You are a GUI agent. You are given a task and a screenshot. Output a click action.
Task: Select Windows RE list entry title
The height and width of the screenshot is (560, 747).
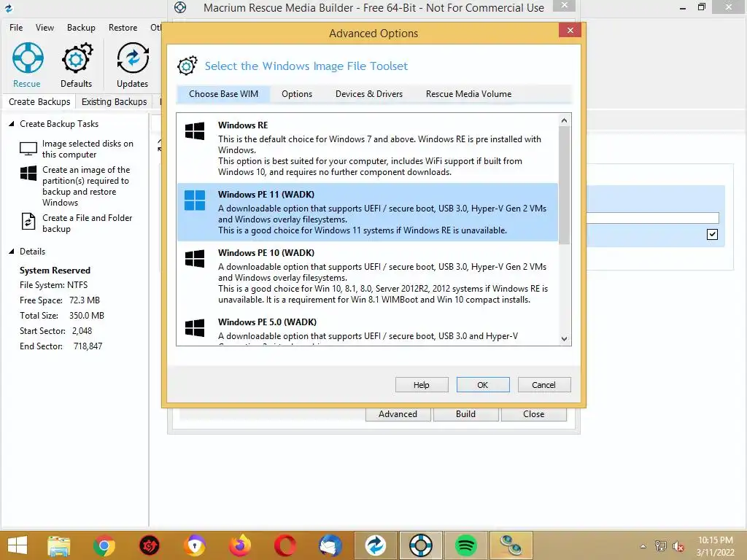(243, 125)
